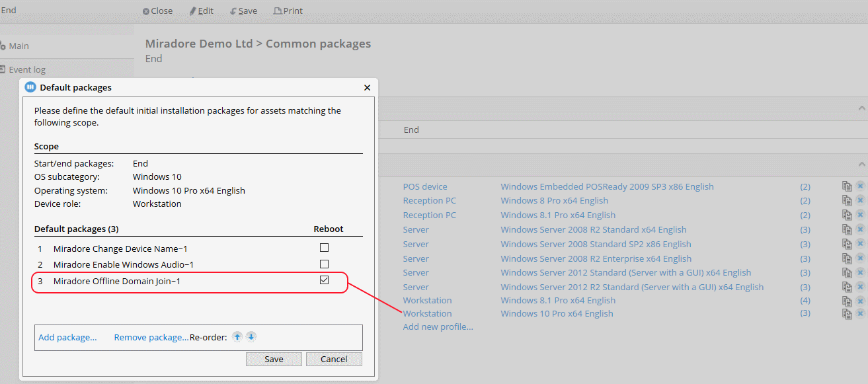Copy the Server 2012 Standard profile

tap(847, 272)
